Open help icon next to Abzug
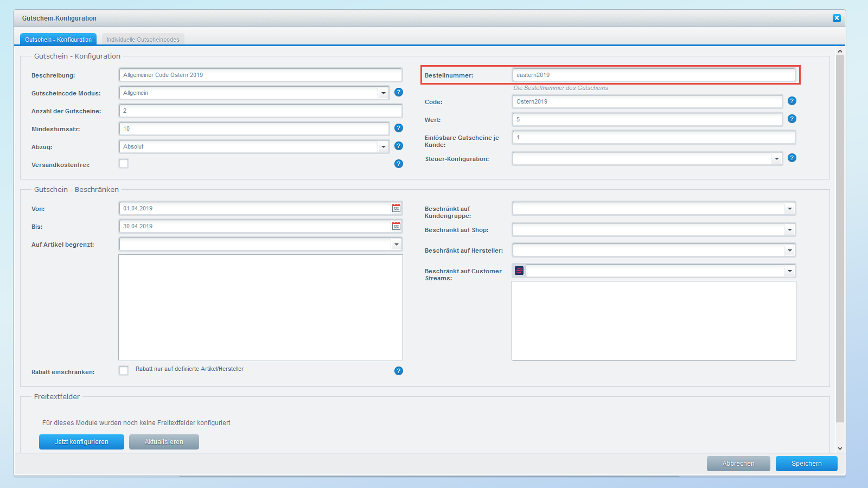868x488 pixels. point(399,146)
